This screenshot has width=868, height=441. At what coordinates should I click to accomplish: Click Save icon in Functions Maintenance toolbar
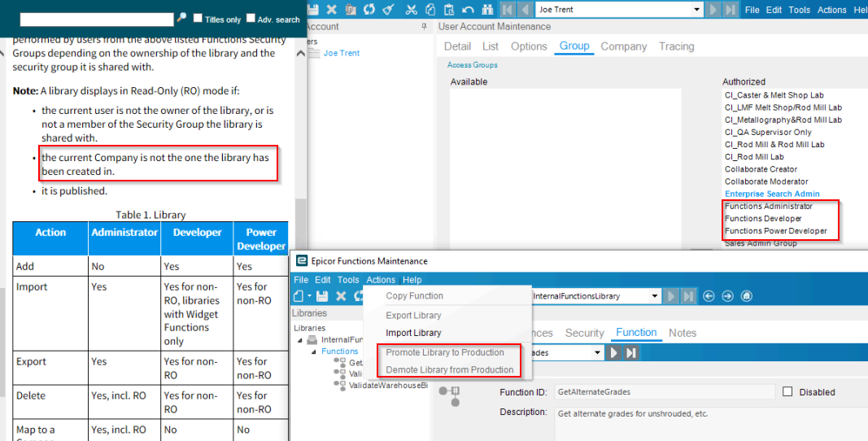click(x=322, y=296)
